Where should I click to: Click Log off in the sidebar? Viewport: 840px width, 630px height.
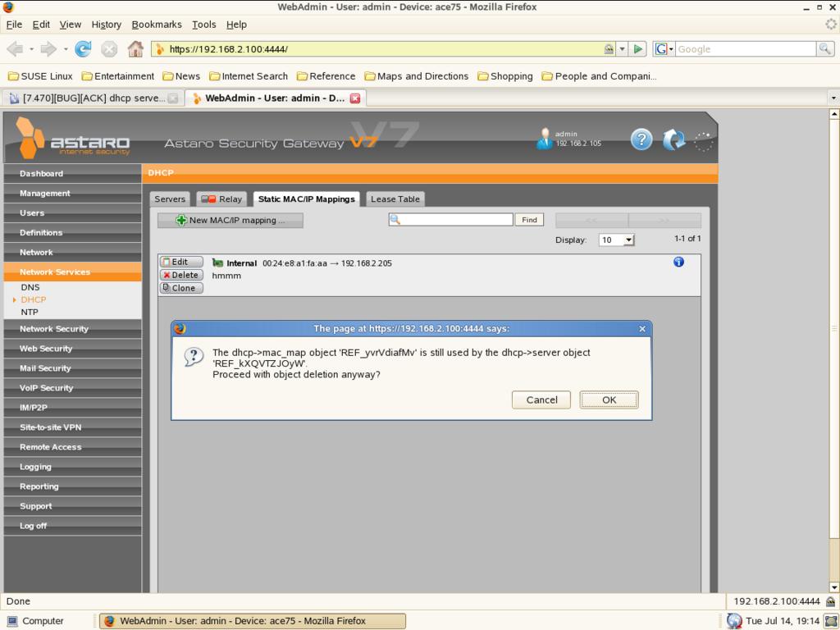(72, 526)
